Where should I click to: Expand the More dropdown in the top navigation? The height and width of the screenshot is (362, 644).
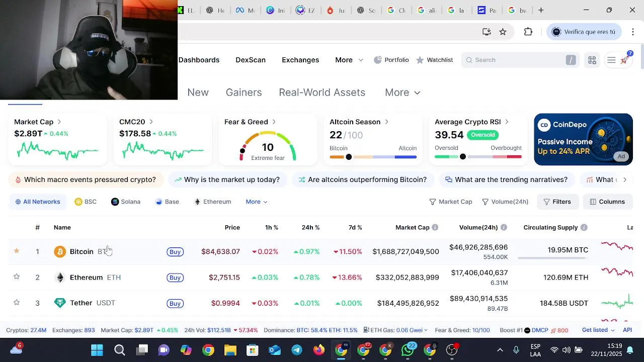point(349,60)
